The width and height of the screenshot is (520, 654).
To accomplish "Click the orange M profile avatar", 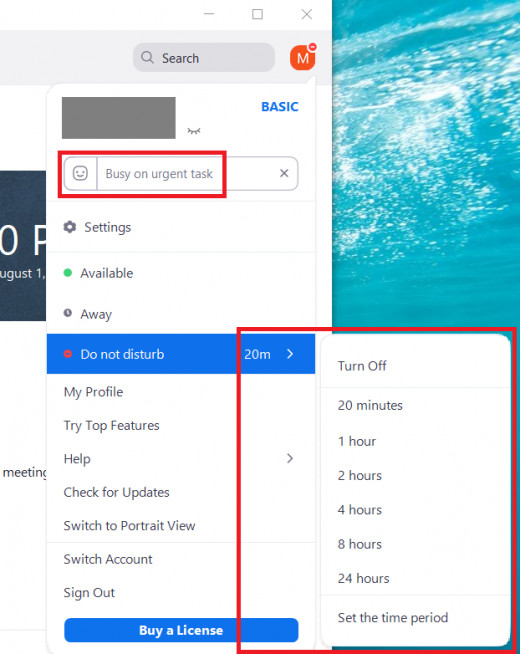I will tap(302, 58).
